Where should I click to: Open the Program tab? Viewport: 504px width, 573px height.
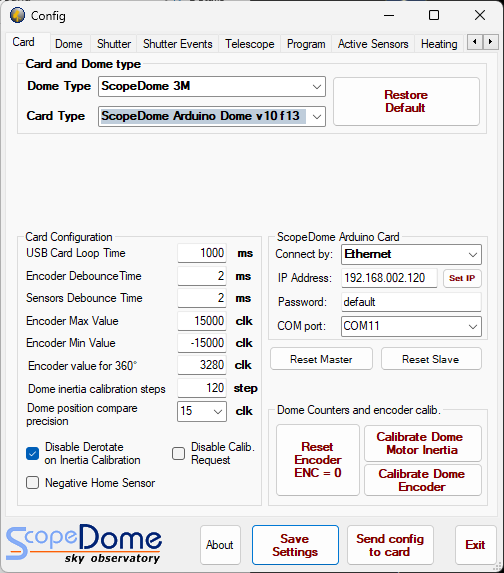coord(306,44)
